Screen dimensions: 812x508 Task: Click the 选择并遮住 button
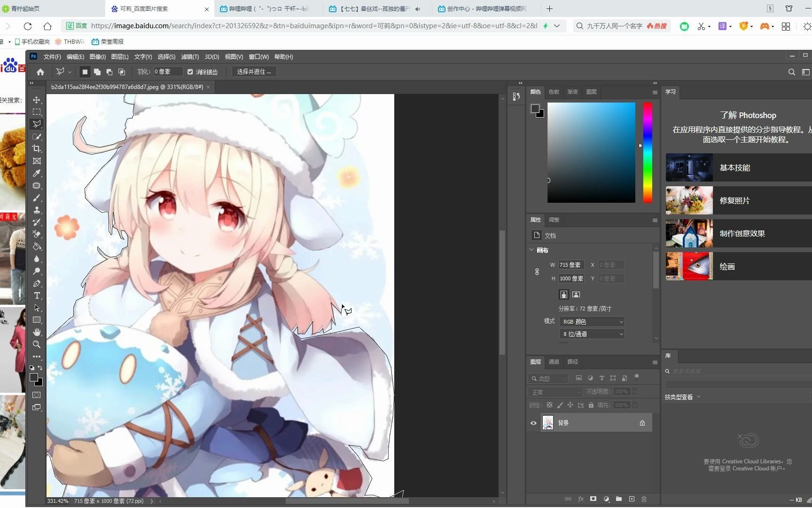coord(254,72)
